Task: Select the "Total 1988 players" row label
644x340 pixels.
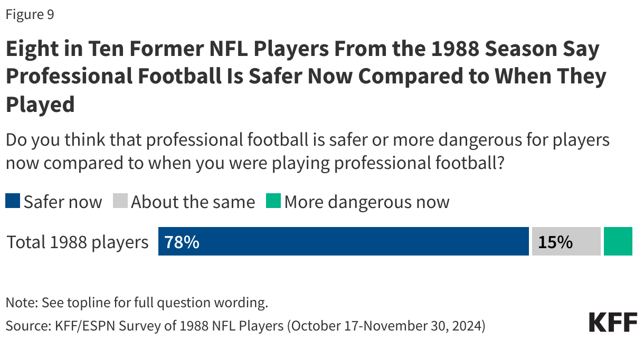Action: pos(78,242)
